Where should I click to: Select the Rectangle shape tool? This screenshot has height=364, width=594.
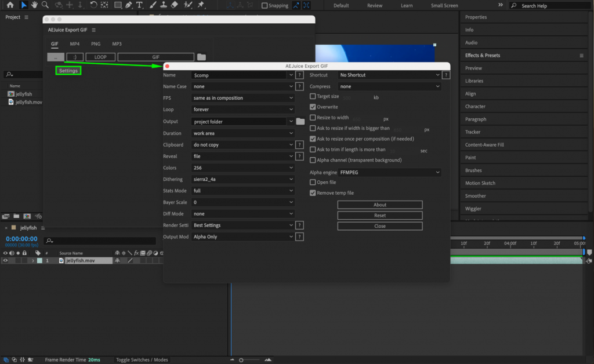click(x=118, y=5)
